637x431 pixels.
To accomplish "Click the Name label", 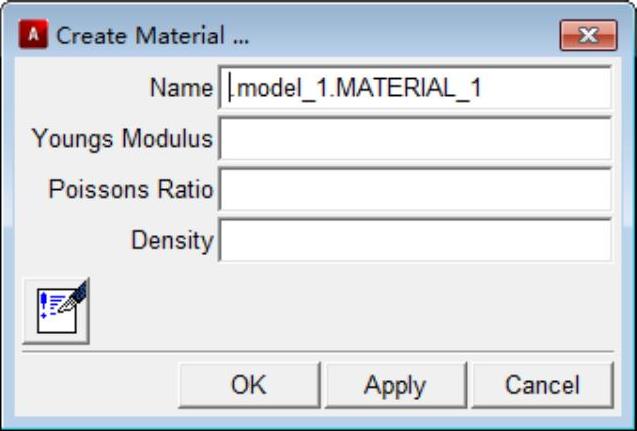I will point(181,88).
